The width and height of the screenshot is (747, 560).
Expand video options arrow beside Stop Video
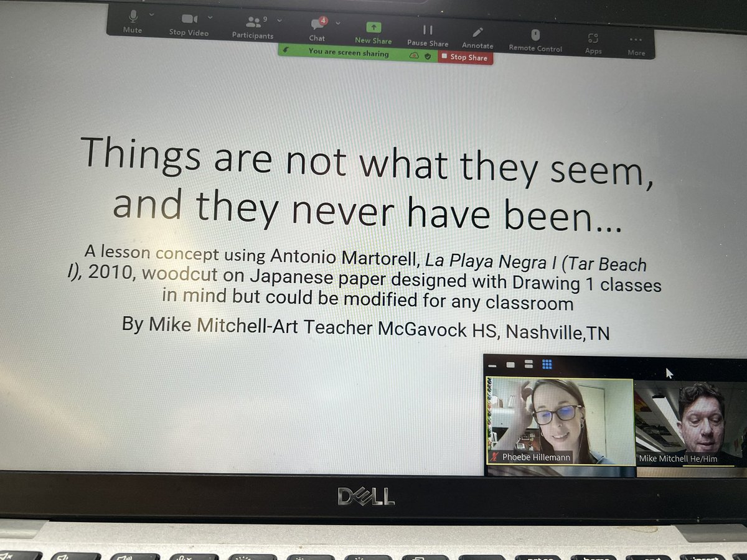click(x=210, y=17)
